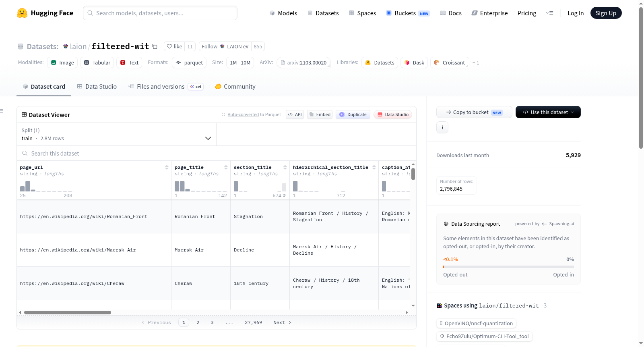Screen dimensions: 644x347
Task: Go to the Pricing page
Action: coord(527,13)
